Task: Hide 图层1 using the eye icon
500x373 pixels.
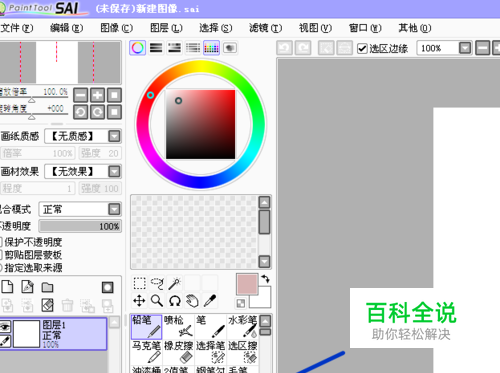Action: click(x=5, y=326)
